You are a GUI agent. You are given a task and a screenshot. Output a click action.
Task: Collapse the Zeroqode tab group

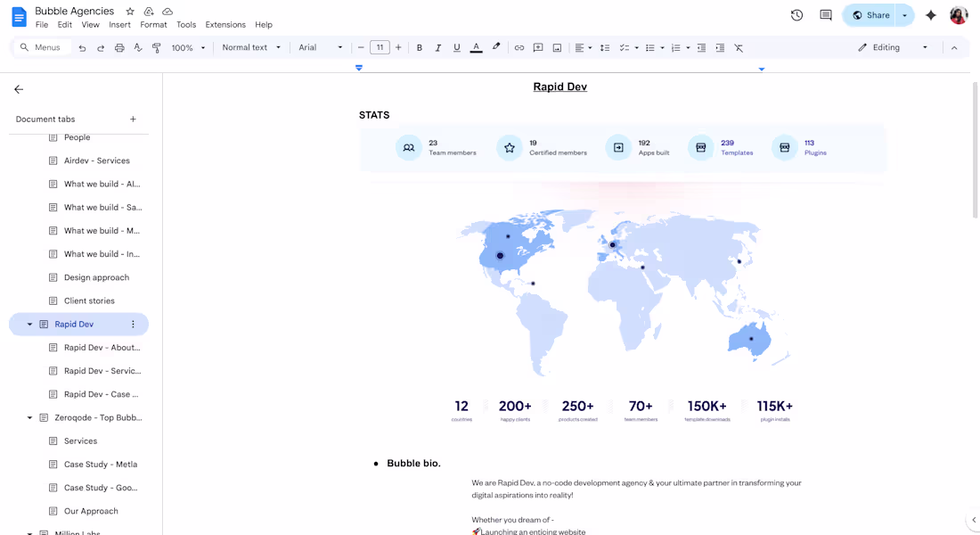coord(29,417)
